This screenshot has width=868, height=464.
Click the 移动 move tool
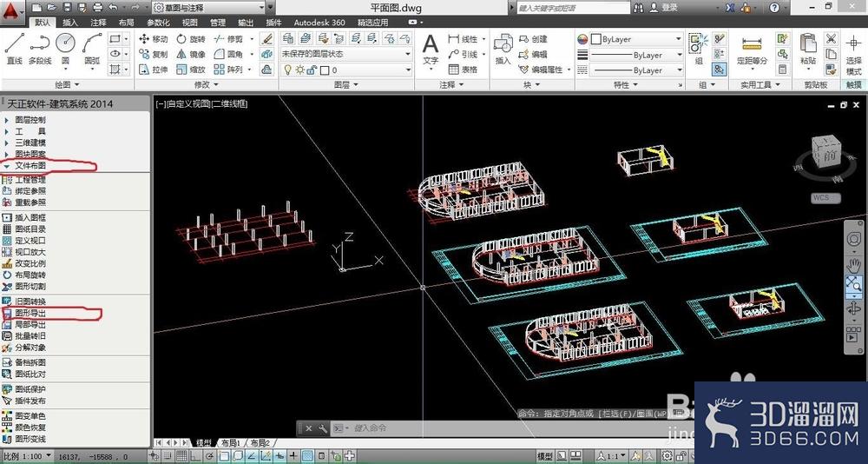[154, 39]
